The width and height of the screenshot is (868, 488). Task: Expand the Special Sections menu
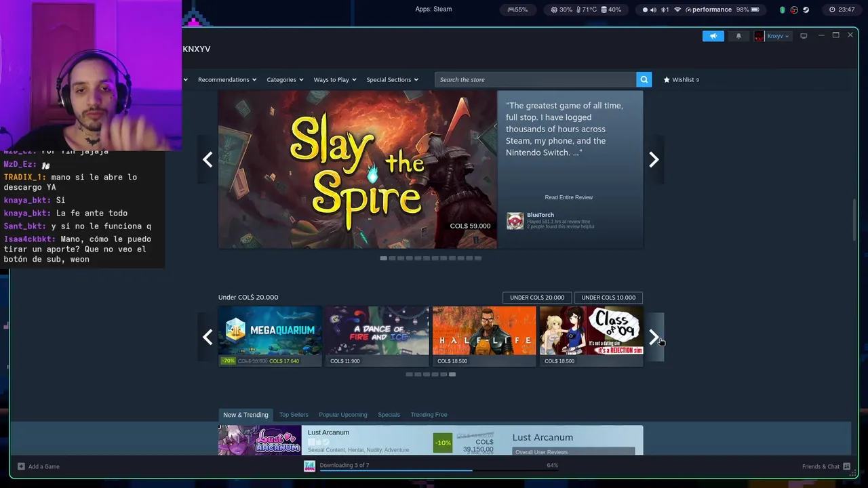pyautogui.click(x=393, y=79)
